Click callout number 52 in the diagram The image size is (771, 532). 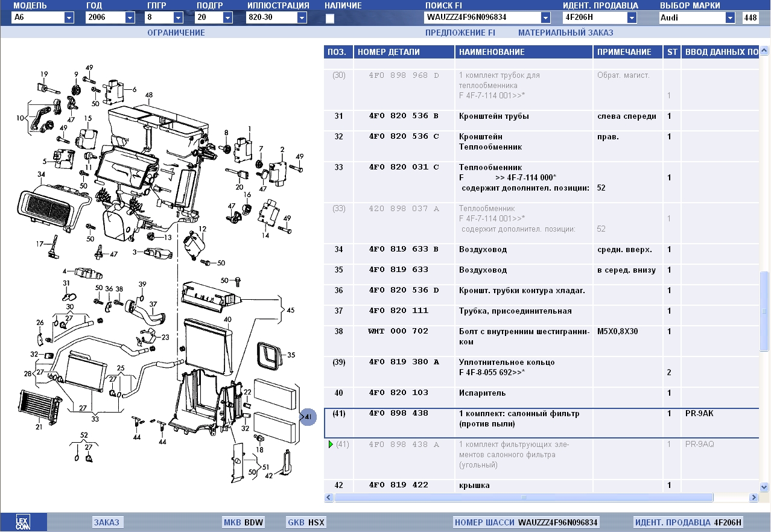(x=84, y=435)
